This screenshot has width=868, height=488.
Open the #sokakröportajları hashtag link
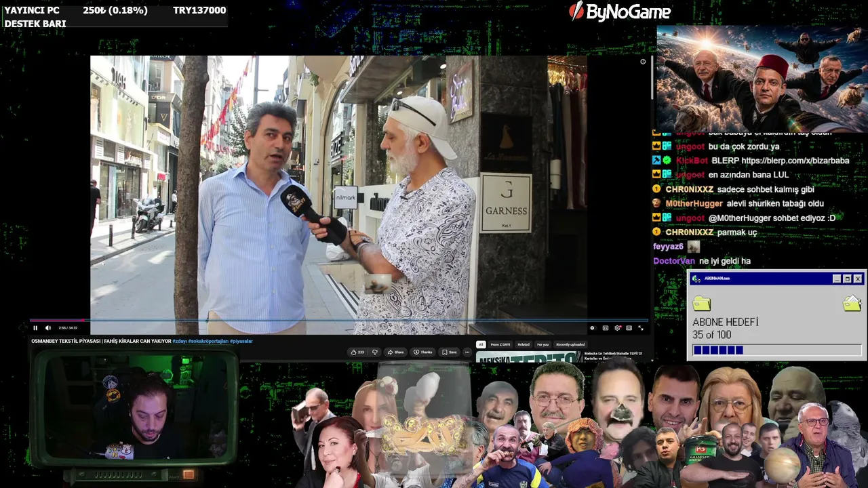(x=208, y=341)
